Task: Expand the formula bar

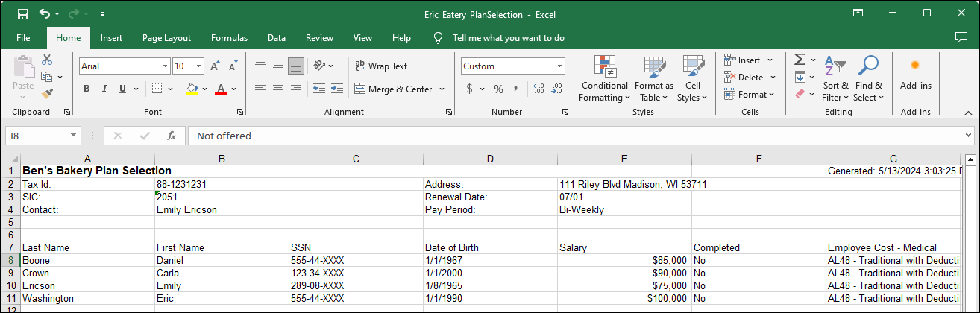Action: (x=968, y=136)
